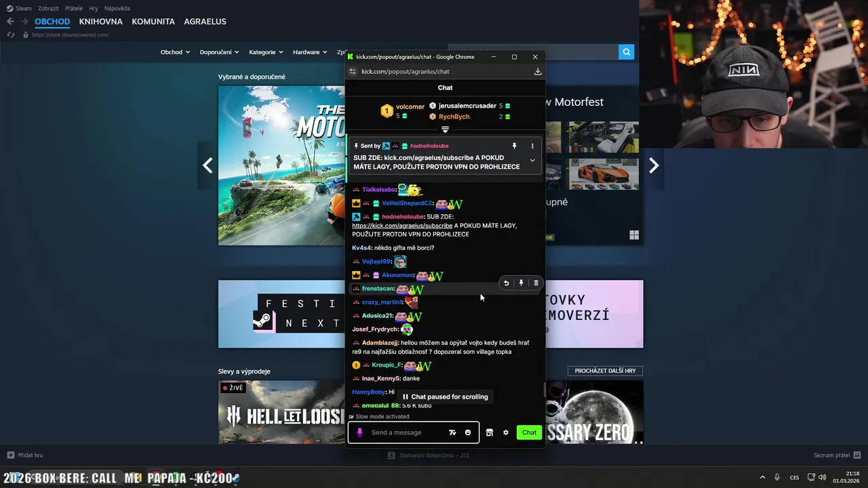
Task: Click the Chrome download icon in address bar
Action: 538,71
